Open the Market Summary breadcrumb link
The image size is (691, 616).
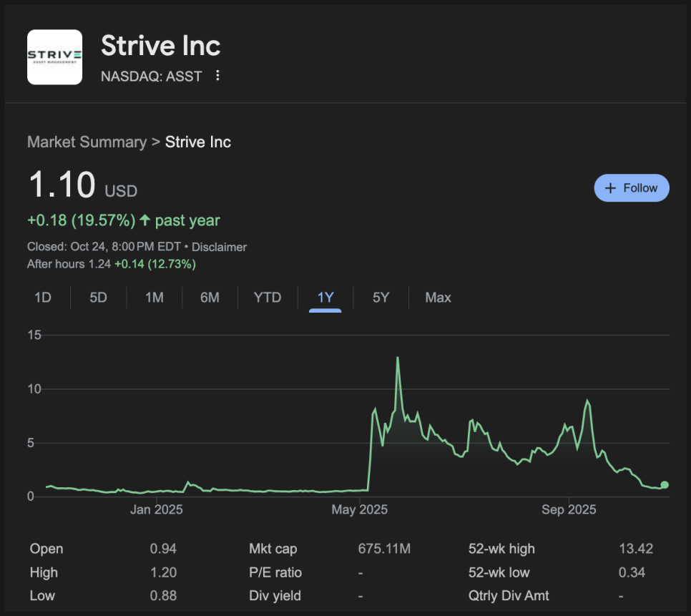pos(87,142)
